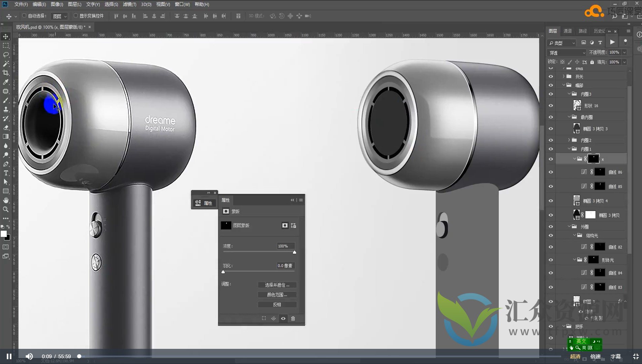
Task: Open the 滤镜 menu
Action: click(x=129, y=4)
